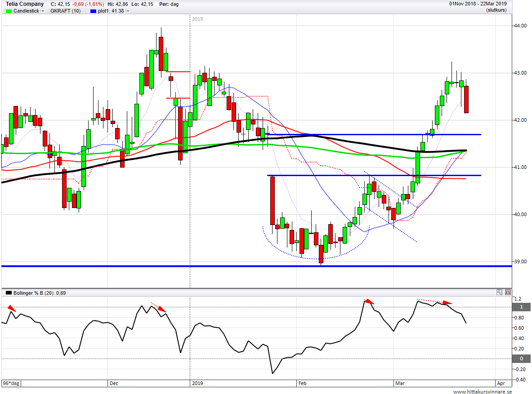Click the plot1: 41.38 legend label
Viewport: 532px width, 394px height.
point(111,11)
